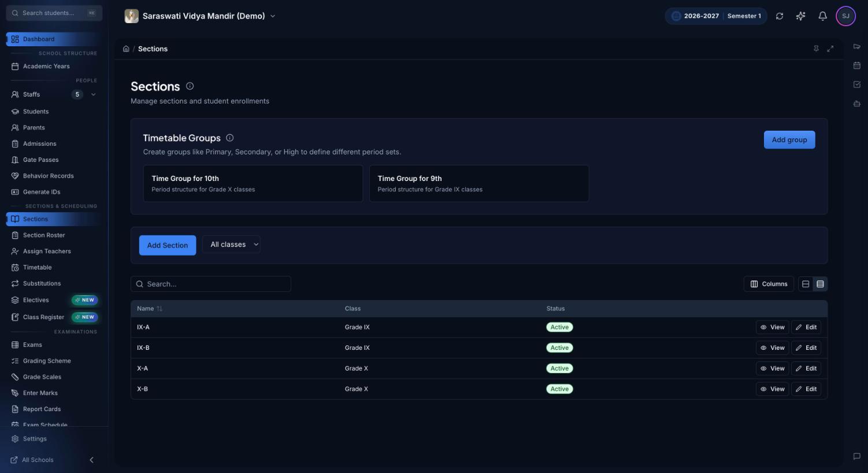This screenshot has width=868, height=473.
Task: Open the notifications bell
Action: pyautogui.click(x=822, y=16)
